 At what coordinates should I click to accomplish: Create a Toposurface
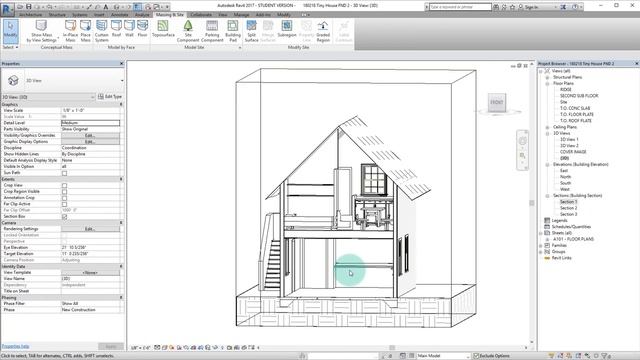pos(163,29)
